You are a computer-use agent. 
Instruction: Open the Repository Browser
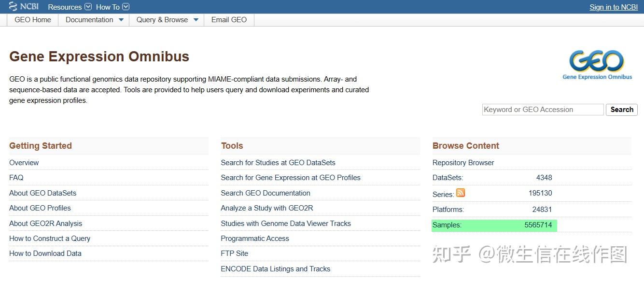pos(463,163)
